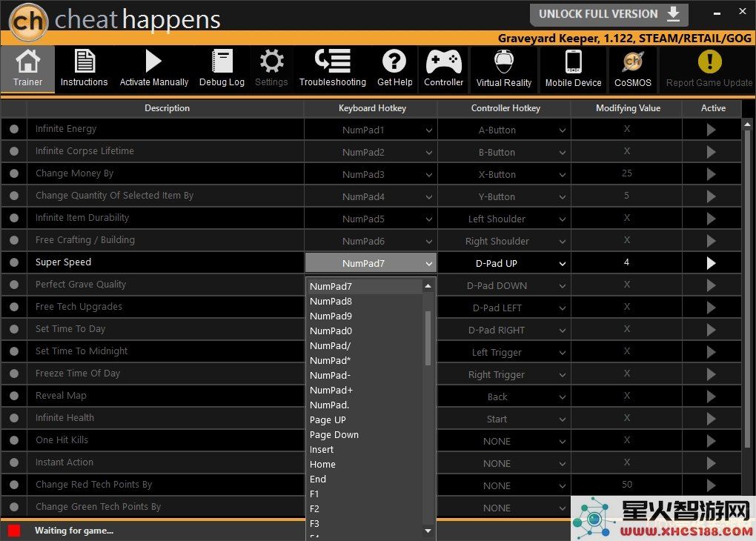
Task: Toggle the Change Money By status dot
Action: (14, 173)
